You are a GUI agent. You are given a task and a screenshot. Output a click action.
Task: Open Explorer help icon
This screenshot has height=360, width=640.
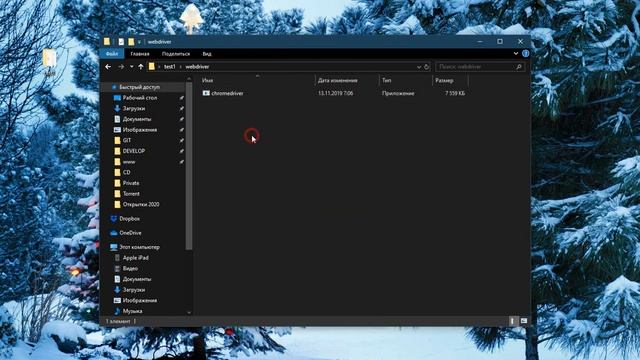coord(526,53)
